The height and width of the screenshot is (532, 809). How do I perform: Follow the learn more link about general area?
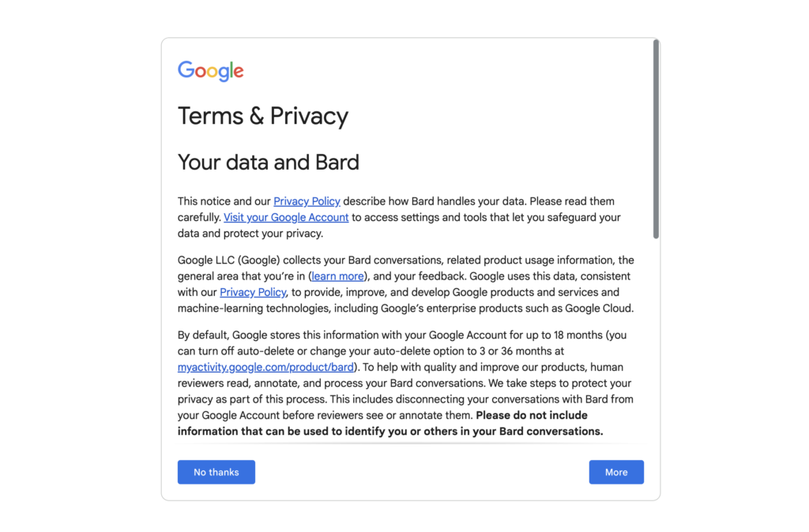click(337, 276)
